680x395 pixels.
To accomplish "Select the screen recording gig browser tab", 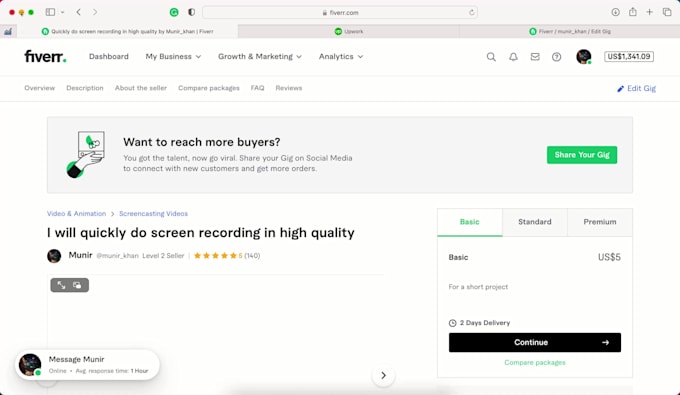I will pos(128,31).
